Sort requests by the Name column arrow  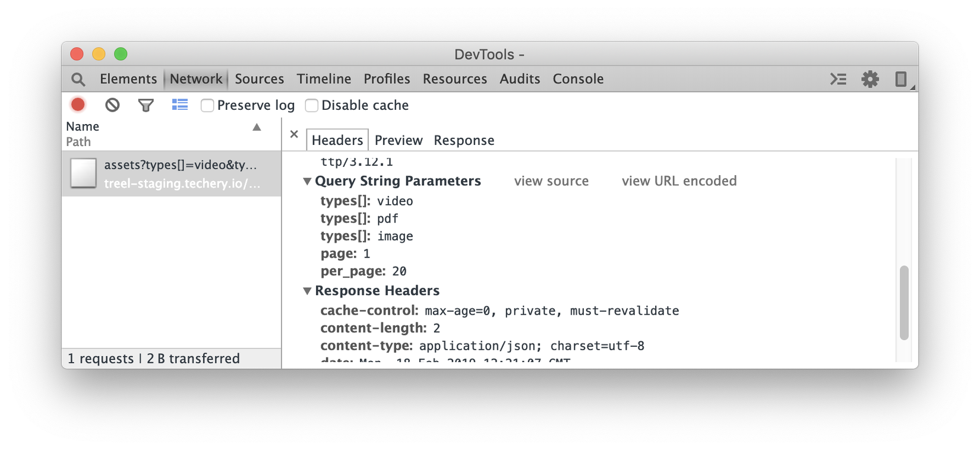[x=257, y=127]
